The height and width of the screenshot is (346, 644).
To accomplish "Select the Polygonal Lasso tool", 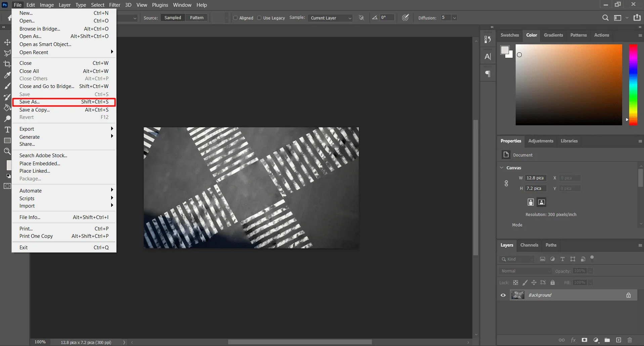I will tap(7, 53).
